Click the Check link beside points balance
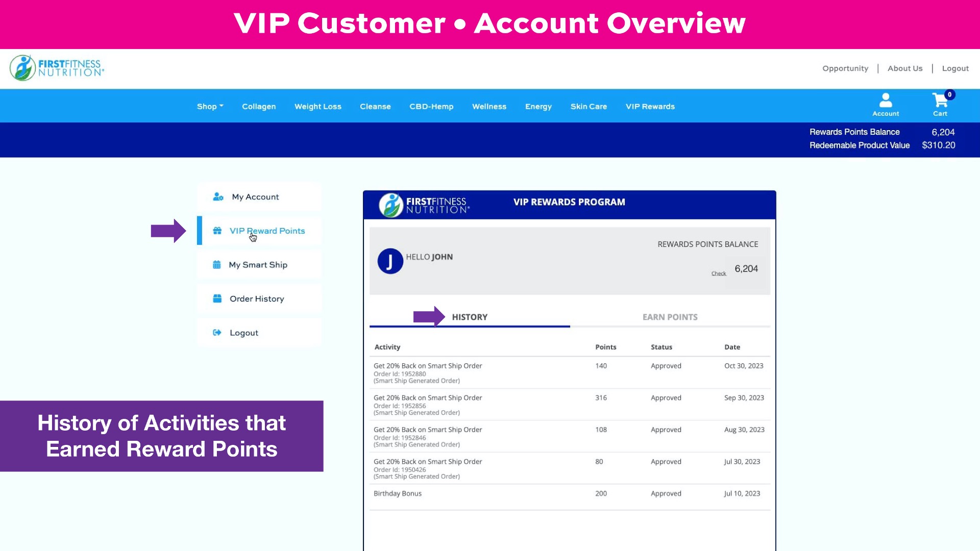 coord(719,273)
